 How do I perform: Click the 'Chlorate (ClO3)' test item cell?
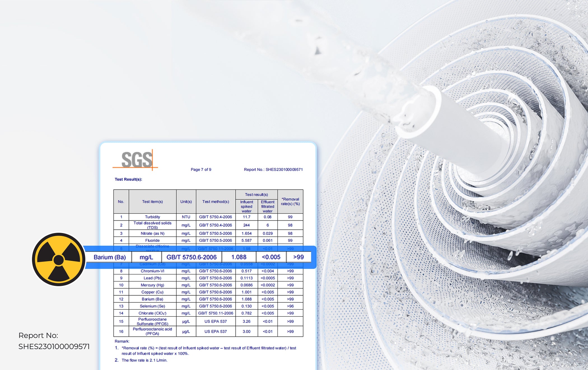[x=152, y=313]
